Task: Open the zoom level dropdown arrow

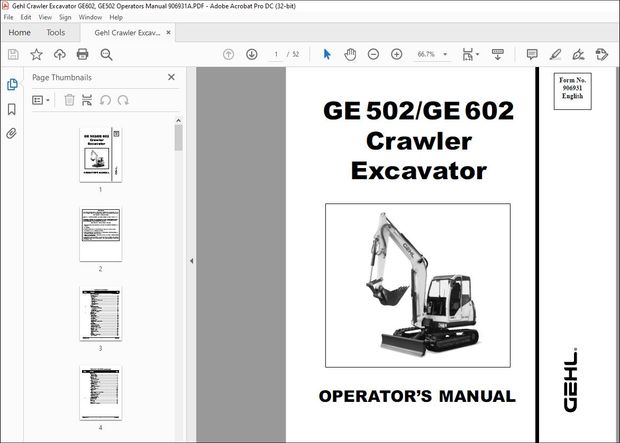Action: pos(445,54)
